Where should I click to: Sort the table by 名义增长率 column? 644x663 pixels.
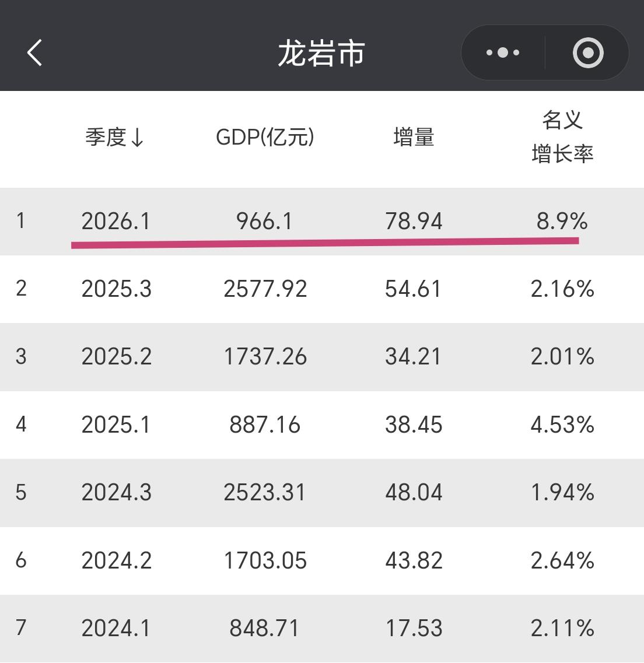[x=563, y=138]
